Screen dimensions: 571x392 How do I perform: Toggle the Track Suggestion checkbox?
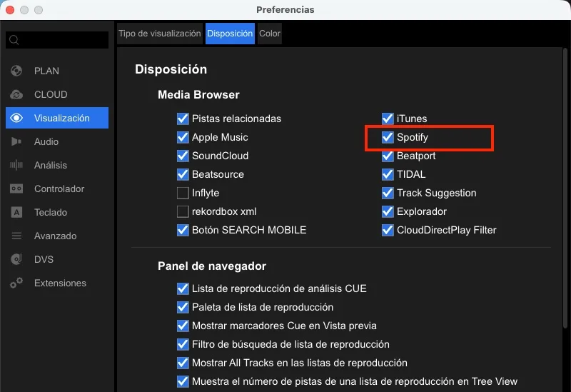pyautogui.click(x=388, y=193)
